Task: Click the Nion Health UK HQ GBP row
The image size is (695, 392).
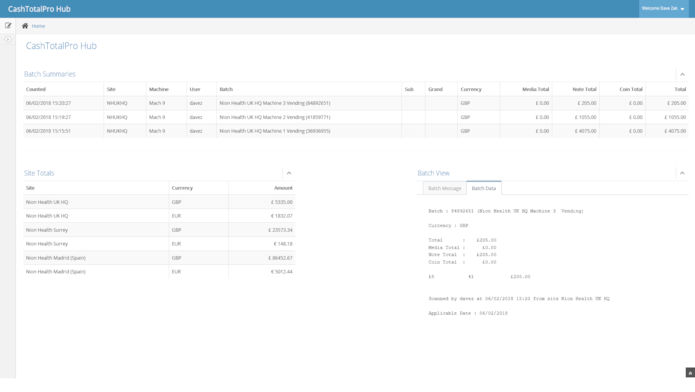Action: point(160,202)
